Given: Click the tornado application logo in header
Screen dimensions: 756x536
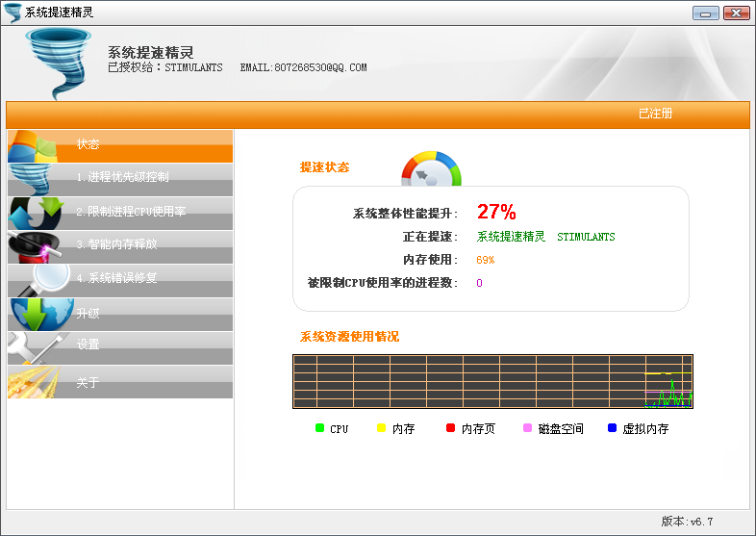Looking at the screenshot, I should (59, 64).
